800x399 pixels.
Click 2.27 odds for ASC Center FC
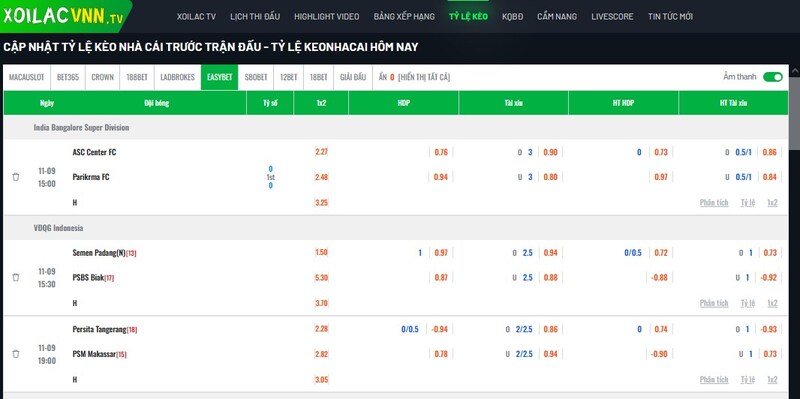[321, 152]
